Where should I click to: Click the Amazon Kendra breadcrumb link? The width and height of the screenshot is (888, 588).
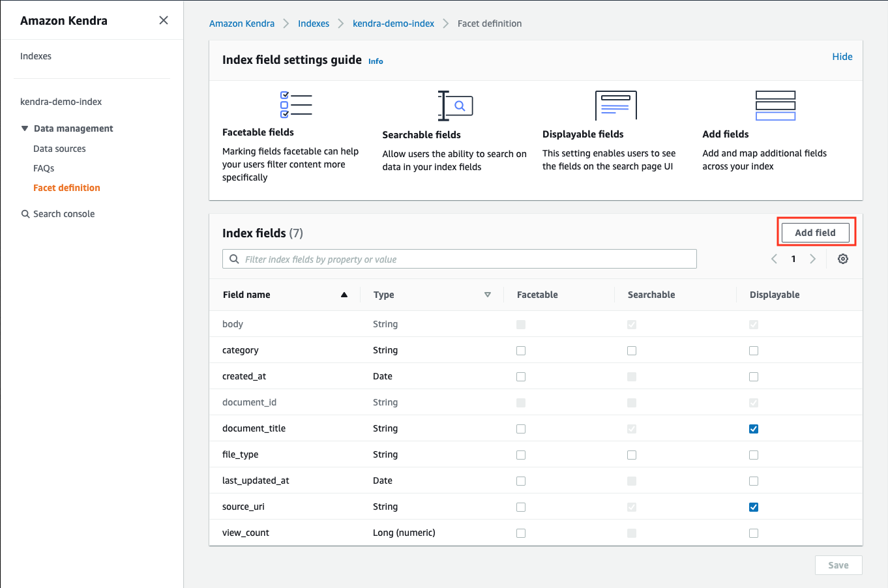click(242, 23)
